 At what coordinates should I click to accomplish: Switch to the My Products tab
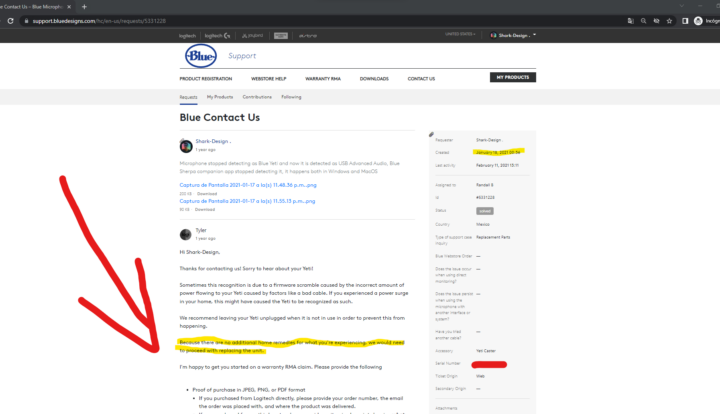220,97
